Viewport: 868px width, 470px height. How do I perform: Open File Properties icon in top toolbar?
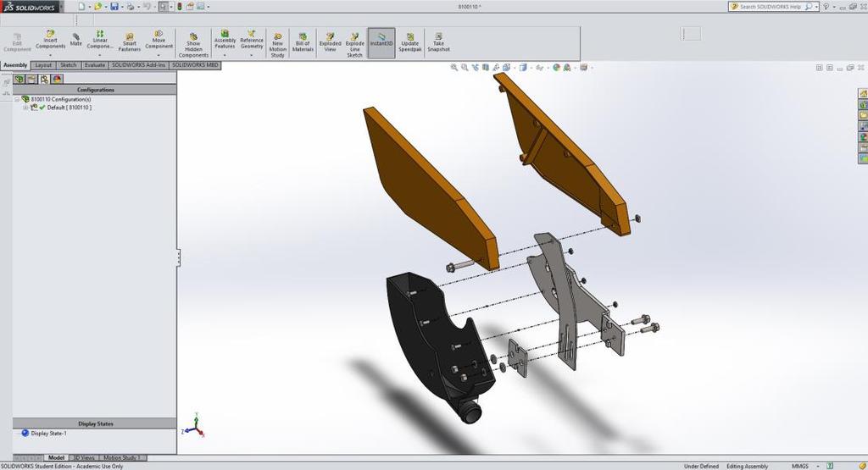(190, 7)
